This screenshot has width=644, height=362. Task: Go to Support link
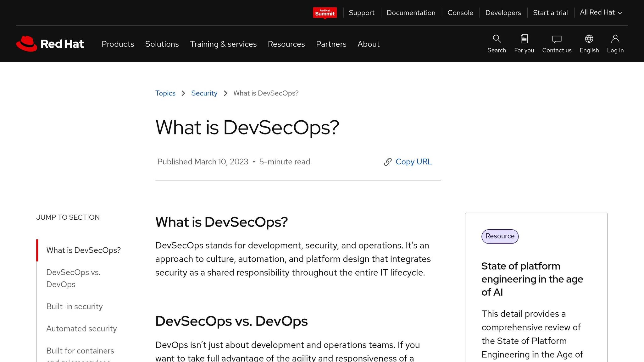tap(362, 13)
